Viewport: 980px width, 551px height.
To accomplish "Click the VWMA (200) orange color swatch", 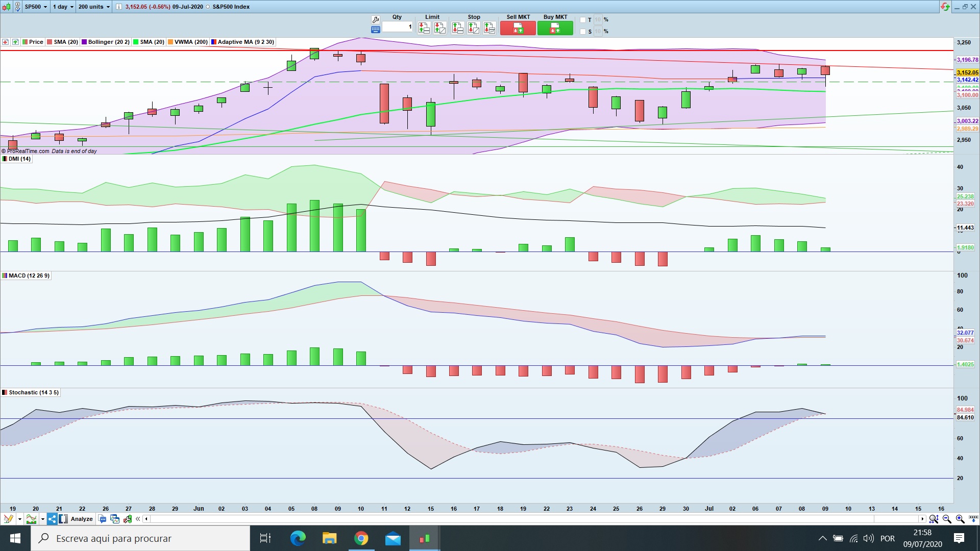I will [171, 42].
